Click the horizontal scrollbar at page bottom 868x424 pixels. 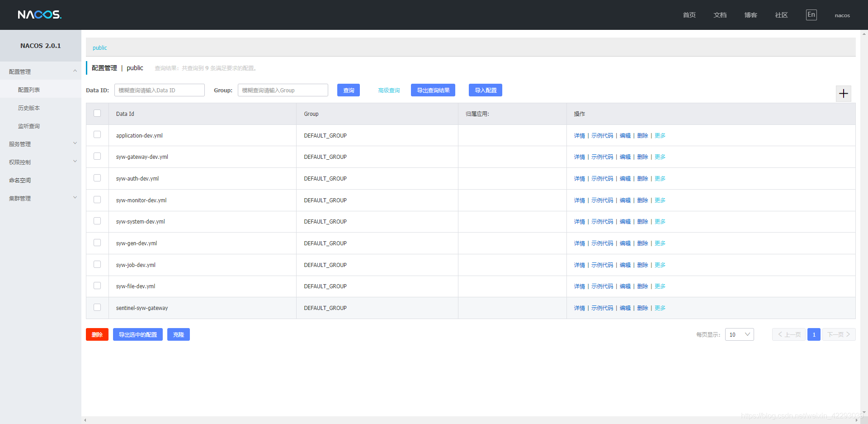471,420
